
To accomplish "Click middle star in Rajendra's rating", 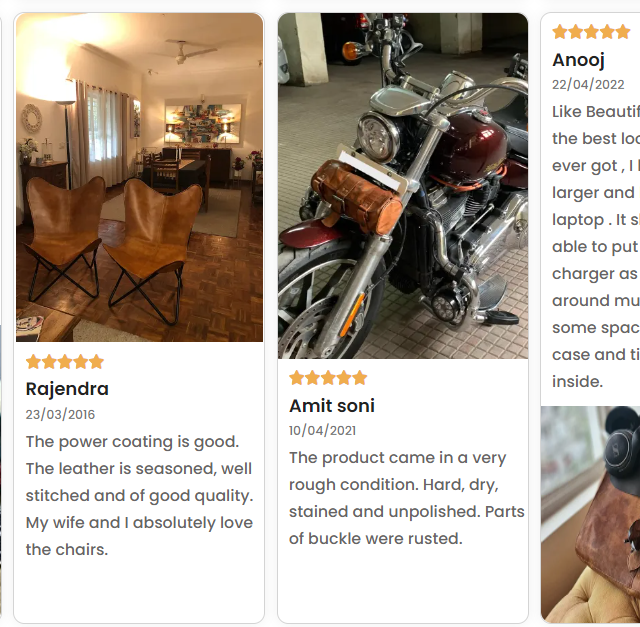I will click(65, 362).
